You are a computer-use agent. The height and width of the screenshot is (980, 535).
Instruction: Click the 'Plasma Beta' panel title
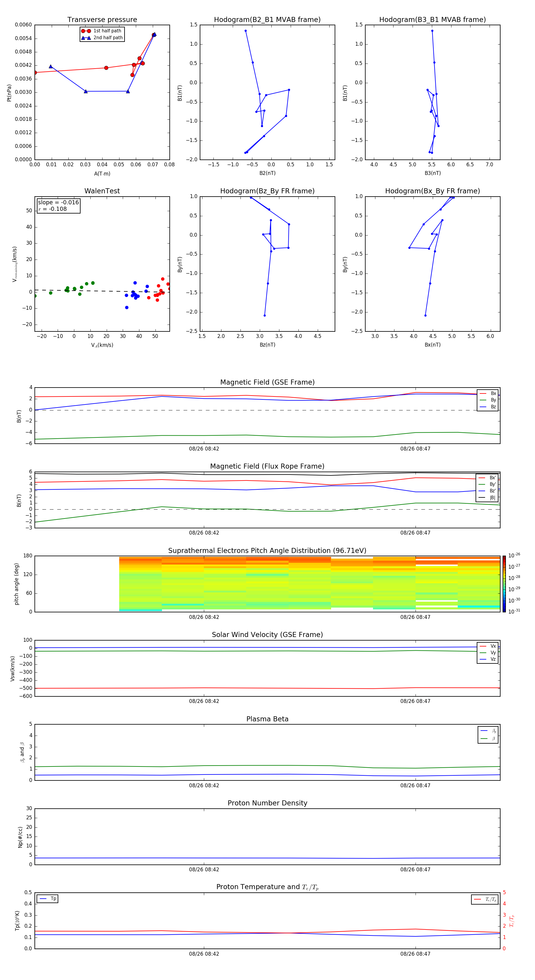267,719
